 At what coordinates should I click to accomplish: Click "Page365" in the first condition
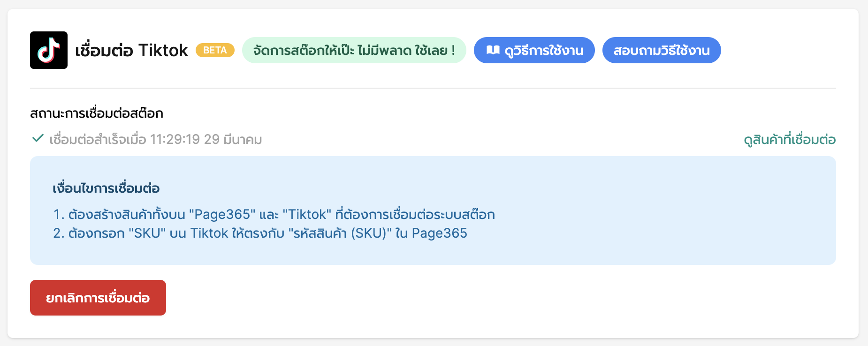point(222,215)
